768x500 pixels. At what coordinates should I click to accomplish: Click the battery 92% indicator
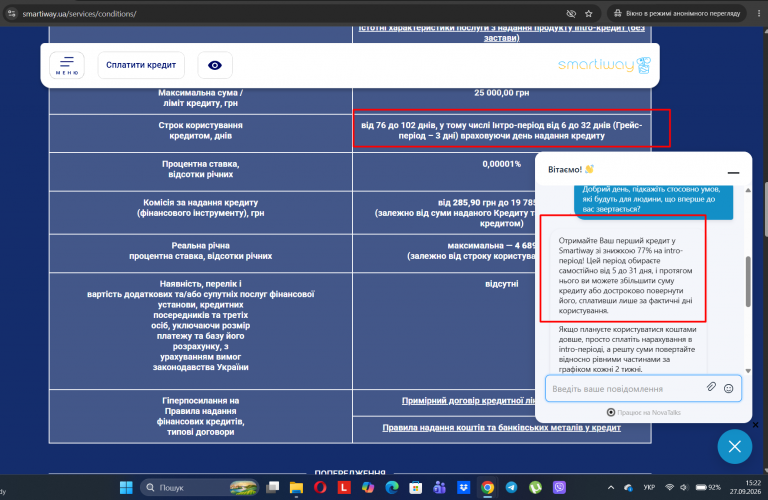pos(708,487)
